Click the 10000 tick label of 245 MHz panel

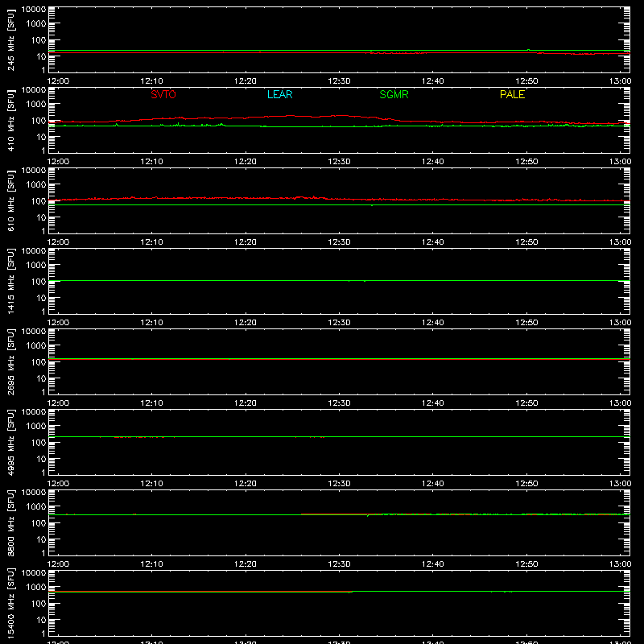tap(34, 10)
